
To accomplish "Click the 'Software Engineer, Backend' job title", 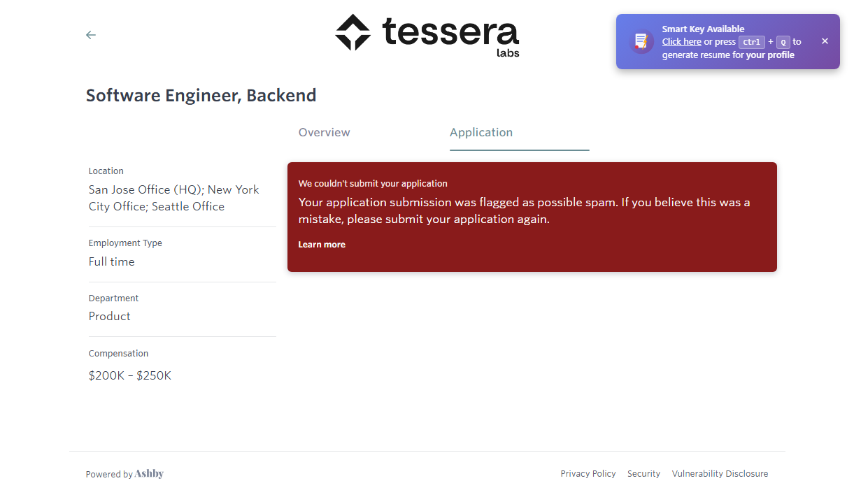I will click(201, 96).
